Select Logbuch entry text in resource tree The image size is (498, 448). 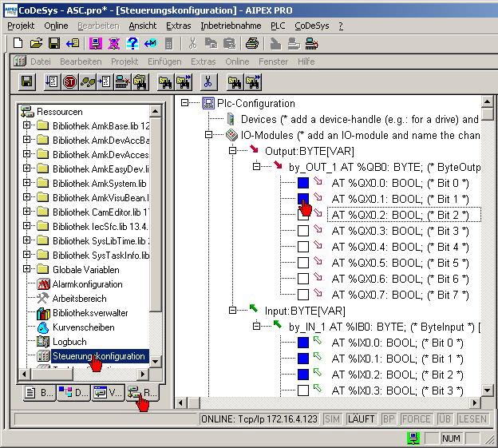pyautogui.click(x=69, y=342)
